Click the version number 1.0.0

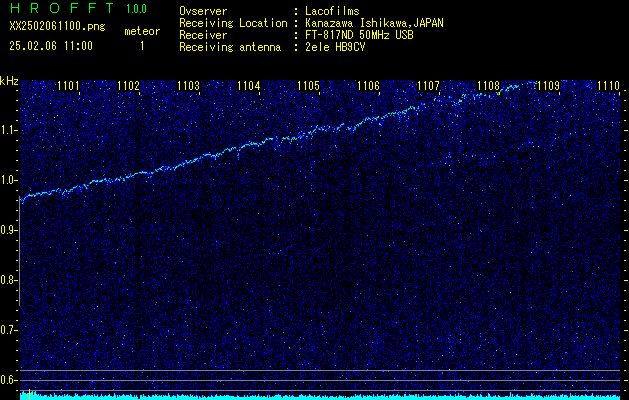pyautogui.click(x=136, y=8)
